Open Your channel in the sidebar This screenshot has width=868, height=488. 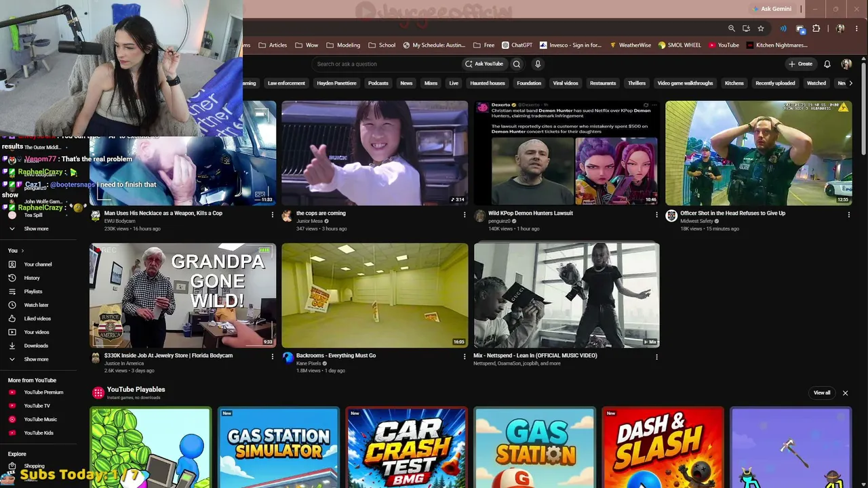point(39,264)
